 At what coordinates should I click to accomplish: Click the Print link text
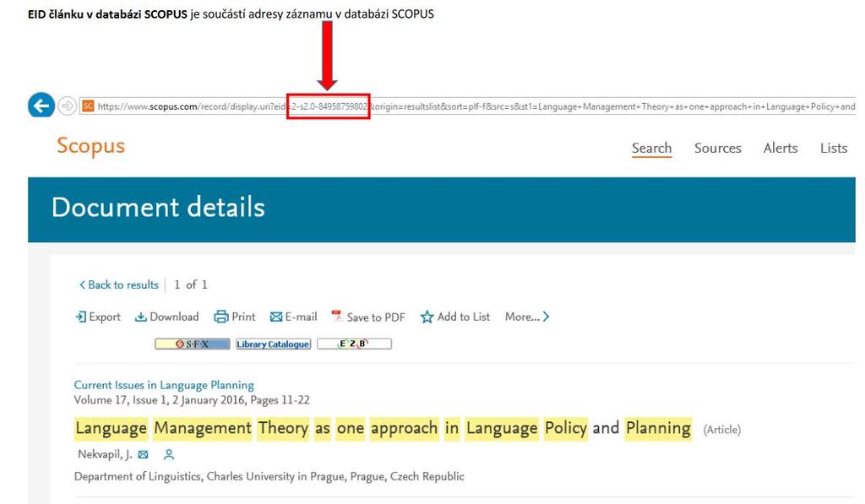tap(244, 317)
